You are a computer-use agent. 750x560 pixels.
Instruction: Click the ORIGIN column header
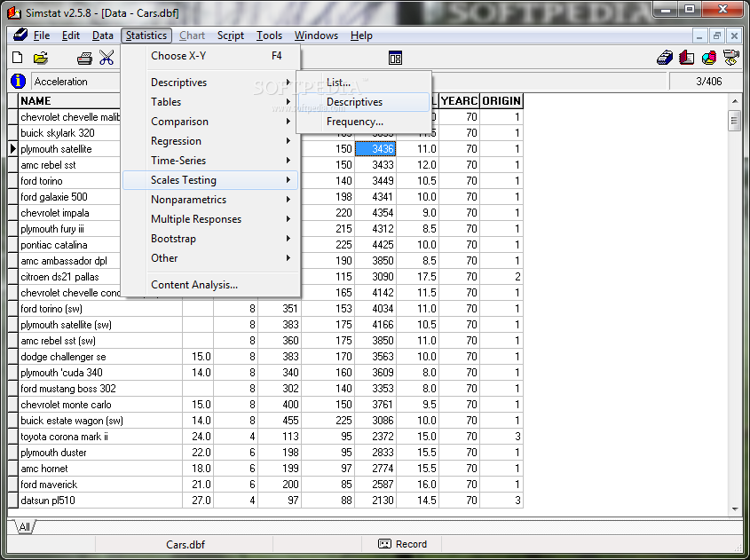[x=501, y=101]
